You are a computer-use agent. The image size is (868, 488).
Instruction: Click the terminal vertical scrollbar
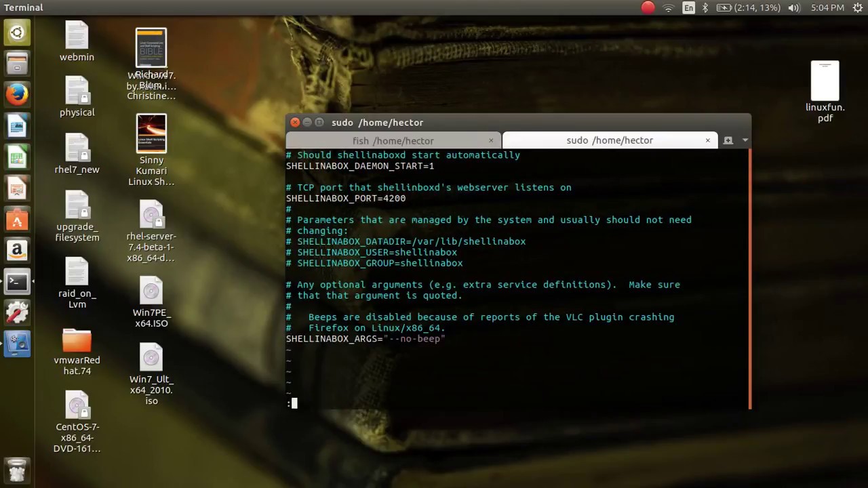click(749, 279)
